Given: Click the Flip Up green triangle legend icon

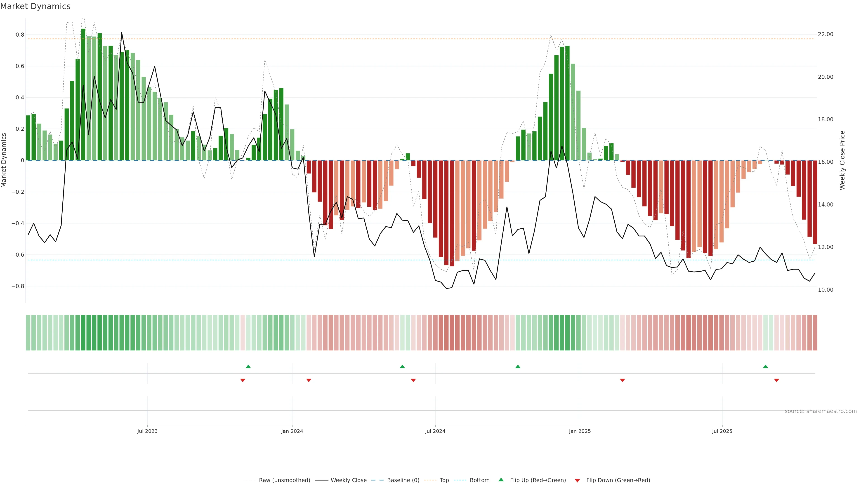Looking at the screenshot, I should click(501, 480).
